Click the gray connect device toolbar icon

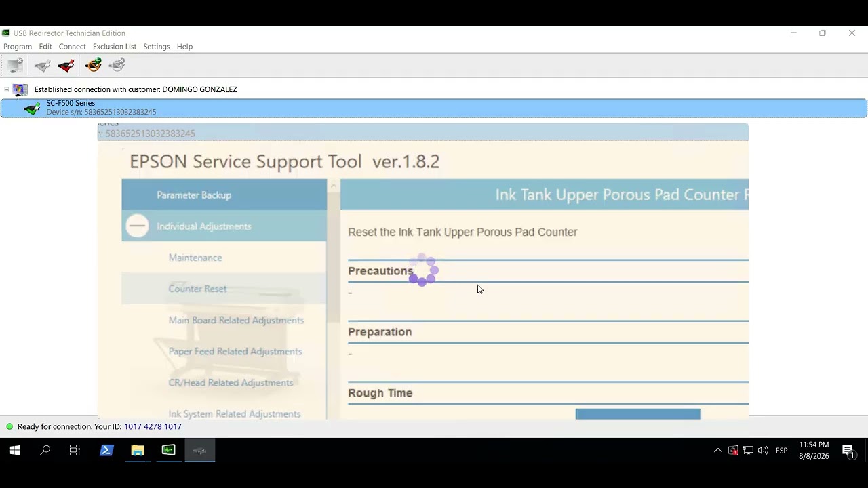[x=42, y=65]
